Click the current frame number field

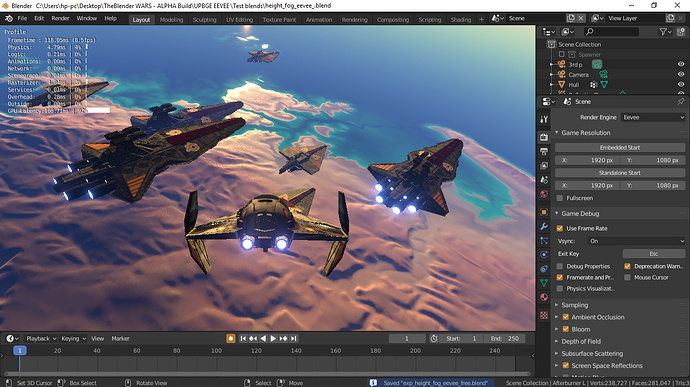pyautogui.click(x=407, y=339)
